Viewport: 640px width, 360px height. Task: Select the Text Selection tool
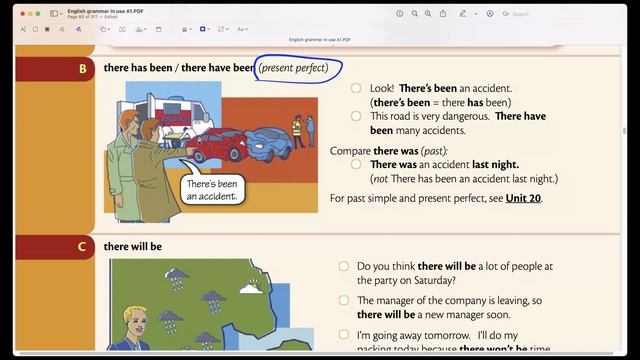pos(23,29)
